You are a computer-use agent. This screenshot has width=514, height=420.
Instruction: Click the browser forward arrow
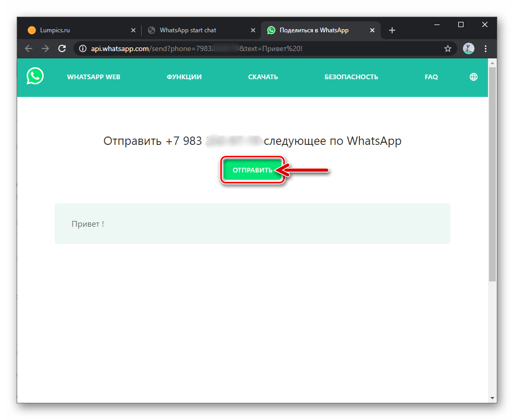tap(45, 48)
